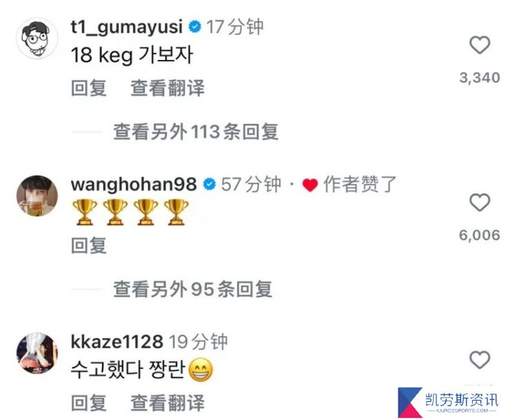The width and height of the screenshot is (517, 420).
Task: Click the Kairos Sports watermark logo
Action: pos(449,402)
